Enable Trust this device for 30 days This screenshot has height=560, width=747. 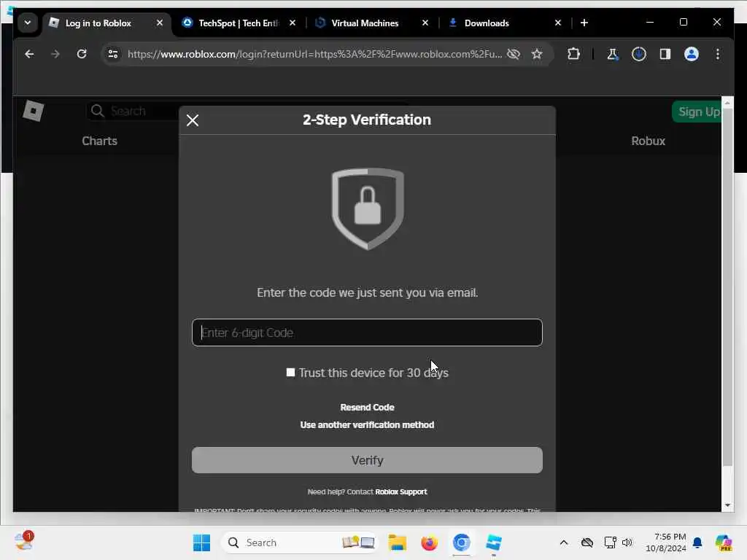tap(290, 373)
